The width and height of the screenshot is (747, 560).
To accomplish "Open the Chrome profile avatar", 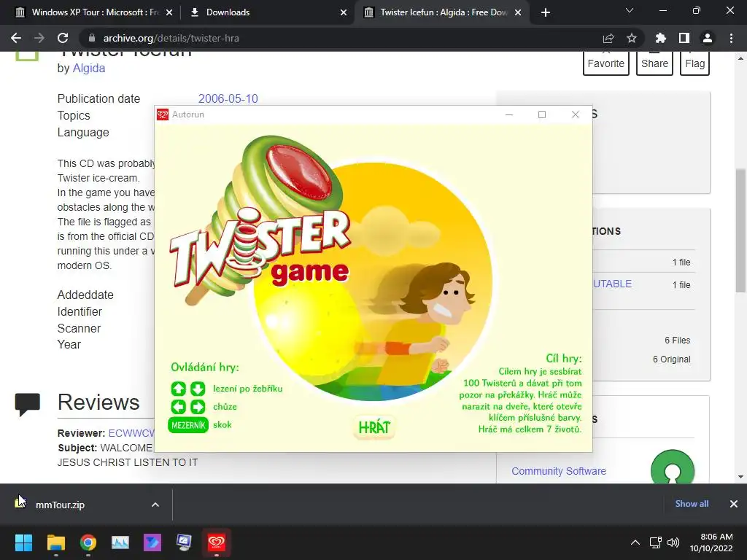I will coord(708,38).
